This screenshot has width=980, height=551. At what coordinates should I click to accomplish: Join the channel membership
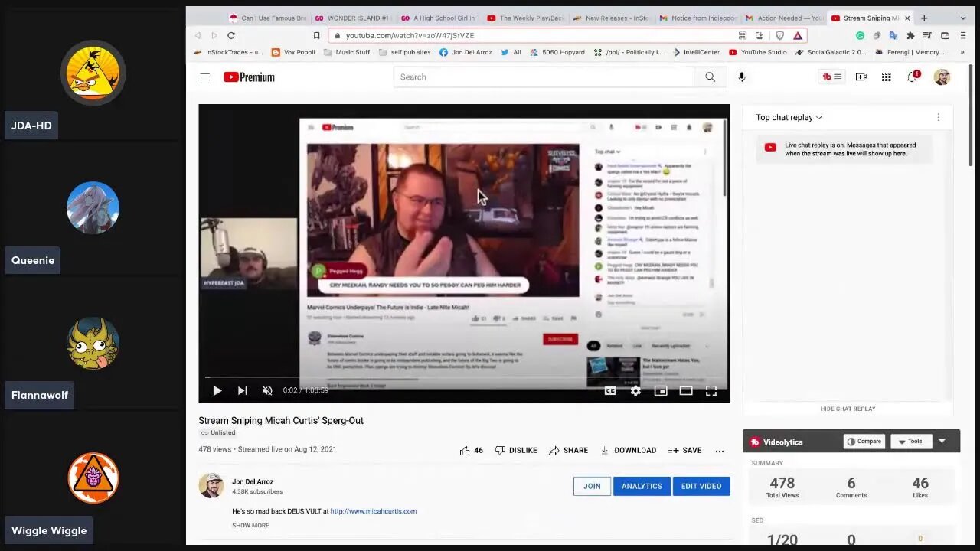(x=592, y=486)
